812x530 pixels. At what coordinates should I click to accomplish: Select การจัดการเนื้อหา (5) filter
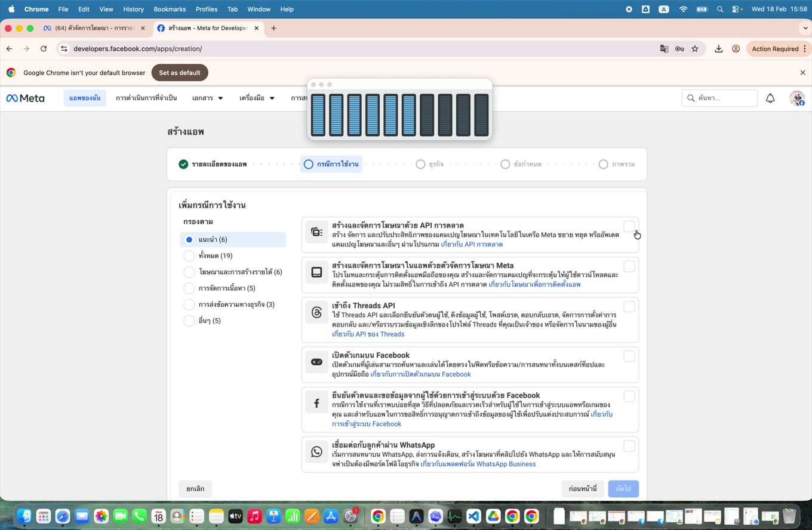point(189,288)
